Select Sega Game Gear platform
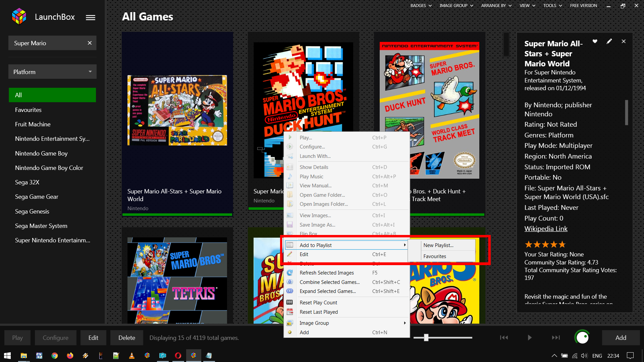The image size is (644, 362). tap(37, 196)
